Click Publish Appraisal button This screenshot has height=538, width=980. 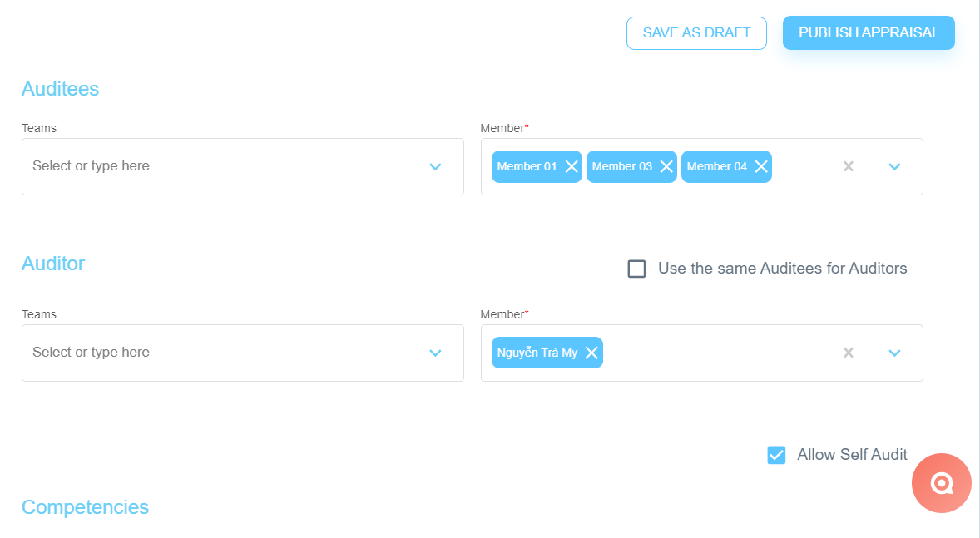click(x=869, y=33)
